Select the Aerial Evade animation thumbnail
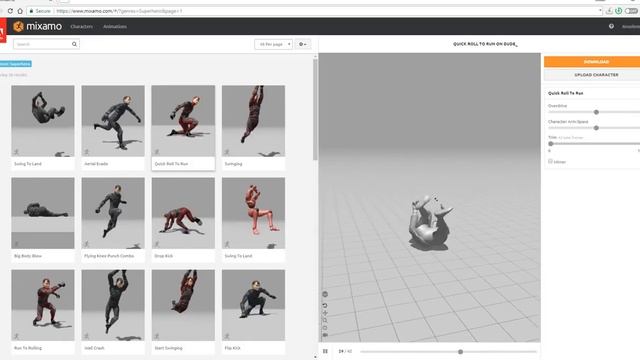Viewport: 640px width, 360px height. coord(113,121)
